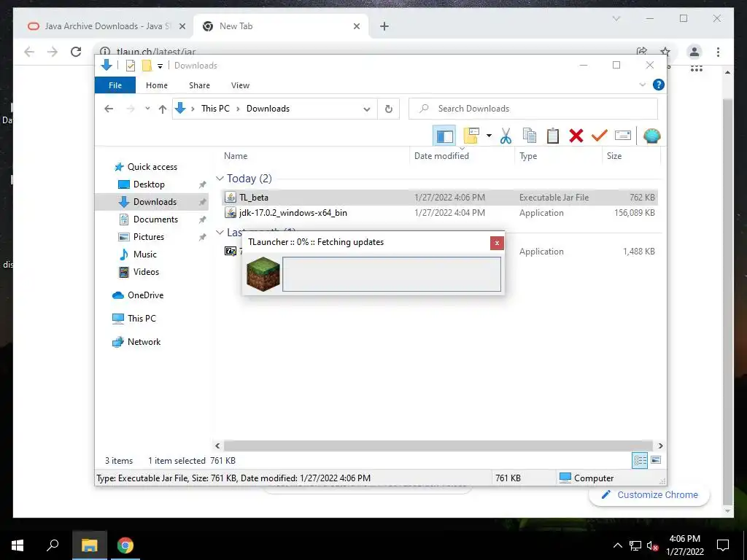Select OneDrive in navigation pane
This screenshot has height=560, width=747.
(x=145, y=295)
